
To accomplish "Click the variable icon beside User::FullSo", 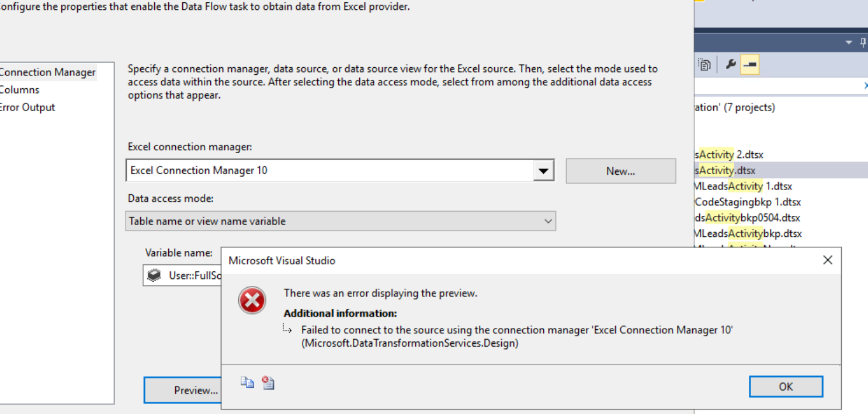I will pos(154,275).
